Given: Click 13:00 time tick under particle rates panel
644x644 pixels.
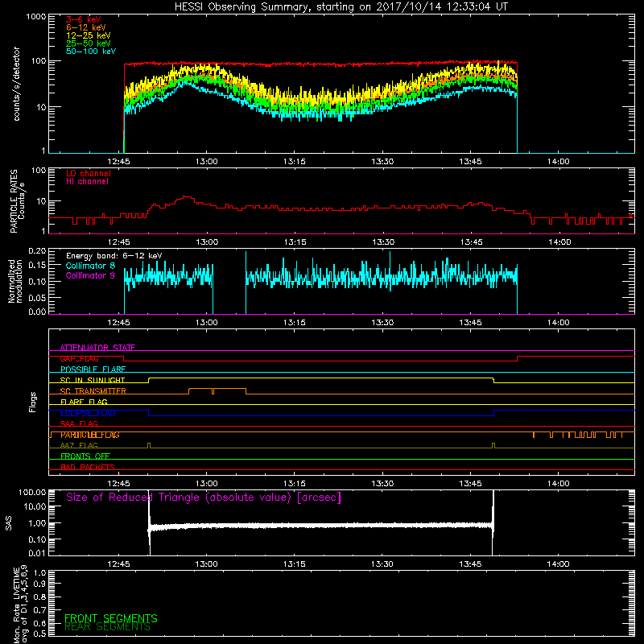Looking at the screenshot, I should point(207,242).
